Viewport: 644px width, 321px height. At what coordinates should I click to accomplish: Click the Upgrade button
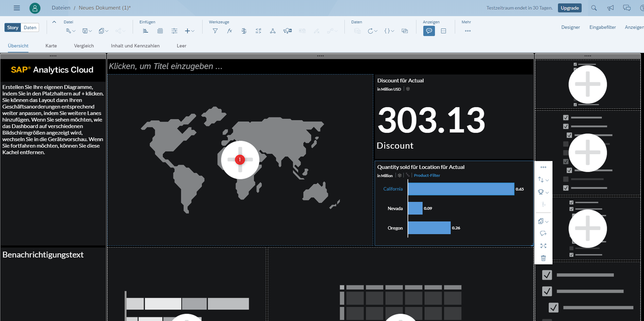[570, 8]
